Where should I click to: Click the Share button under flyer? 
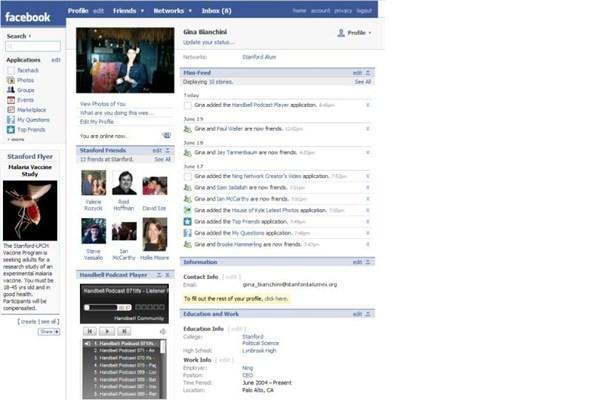pyautogui.click(x=49, y=332)
